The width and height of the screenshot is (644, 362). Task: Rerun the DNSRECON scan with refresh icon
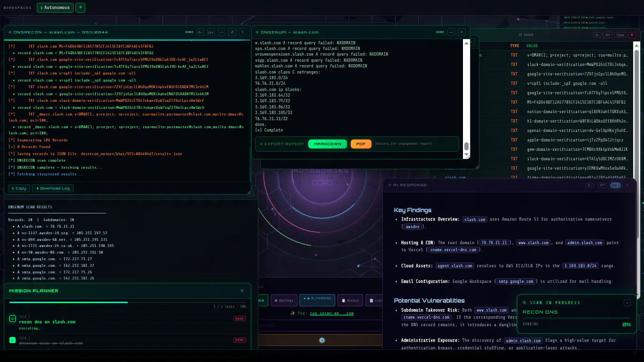pos(232,32)
